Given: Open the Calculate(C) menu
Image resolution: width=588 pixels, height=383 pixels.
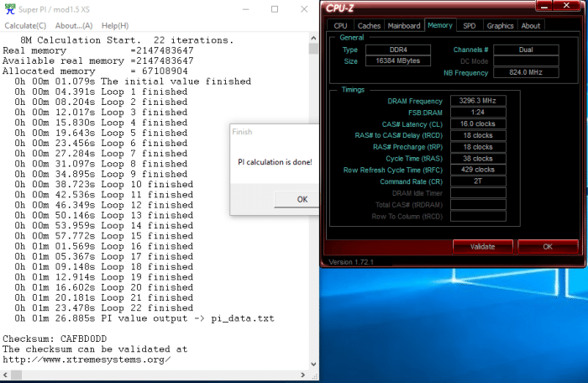Looking at the screenshot, I should (25, 25).
